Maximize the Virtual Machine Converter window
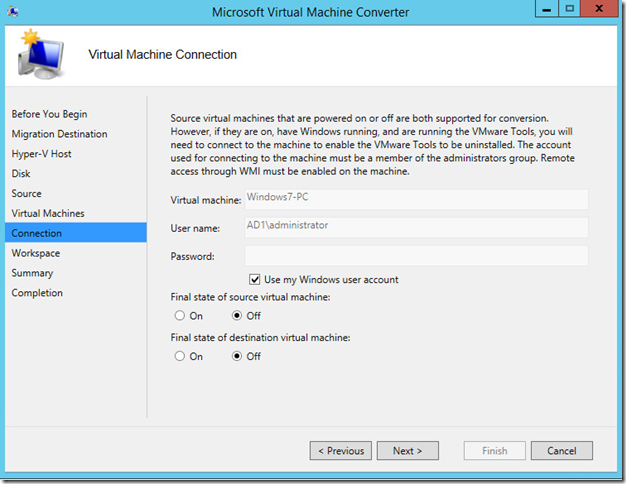Image resolution: width=626 pixels, height=484 pixels. click(x=569, y=9)
